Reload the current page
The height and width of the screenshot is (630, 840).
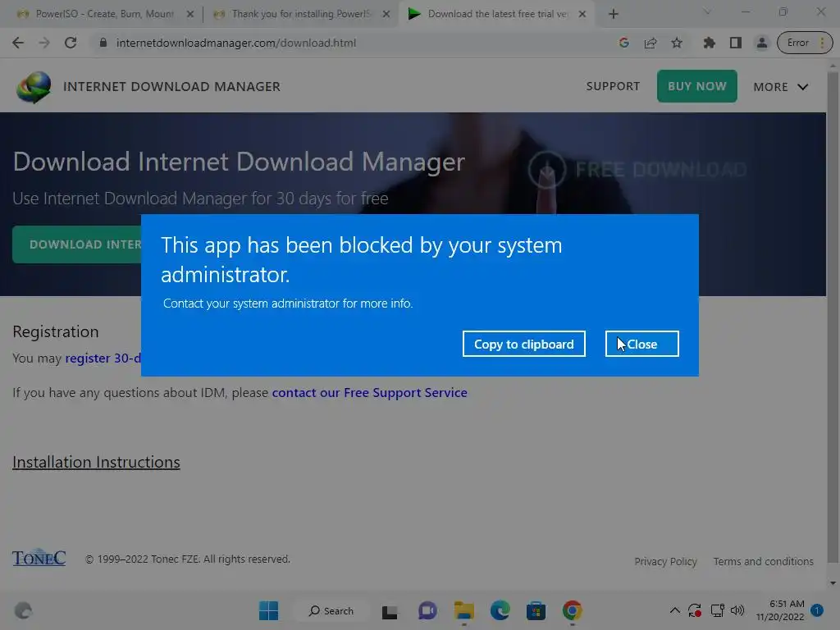tap(71, 43)
